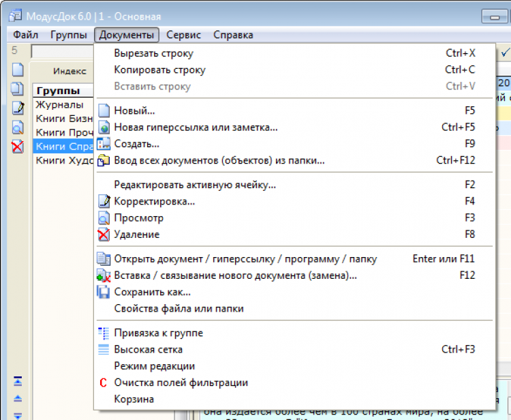This screenshot has height=420, width=511.
Task: Click the Группы column header
Action: coord(63,91)
